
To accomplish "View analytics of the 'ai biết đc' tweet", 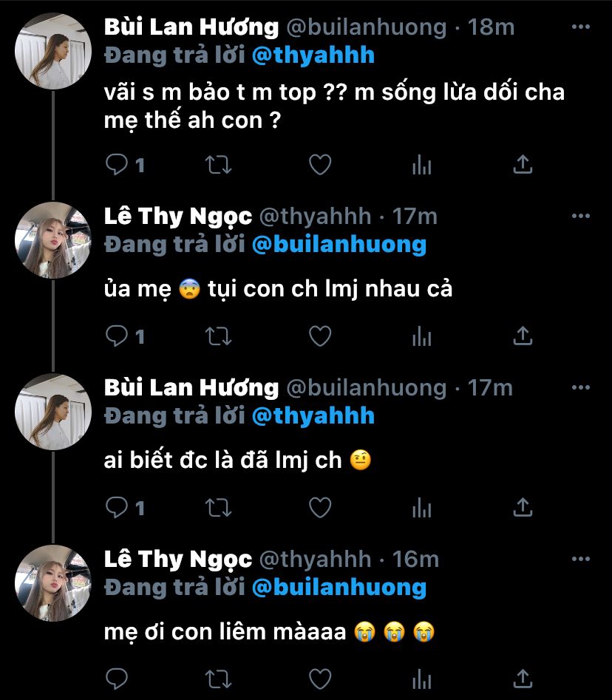I will pos(421,507).
